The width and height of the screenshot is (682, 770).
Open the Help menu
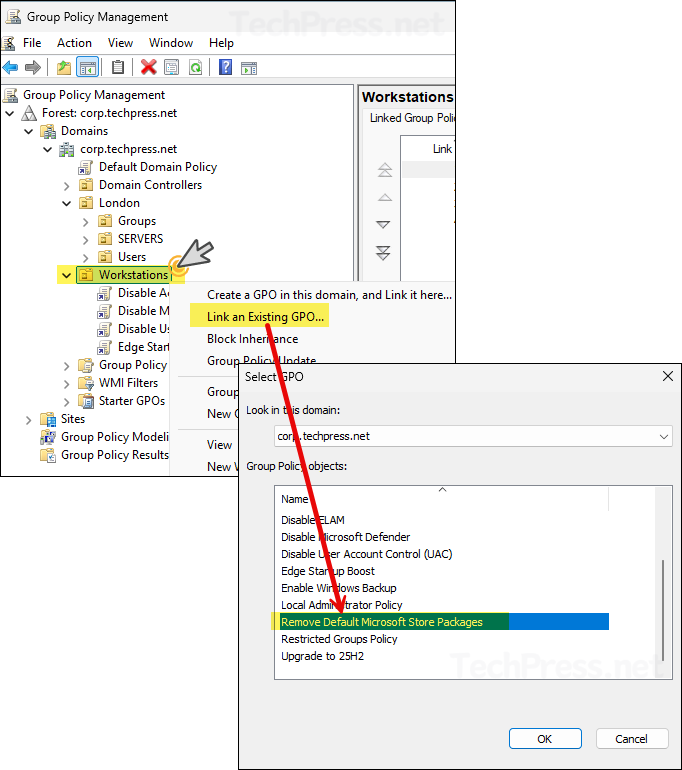tap(221, 43)
